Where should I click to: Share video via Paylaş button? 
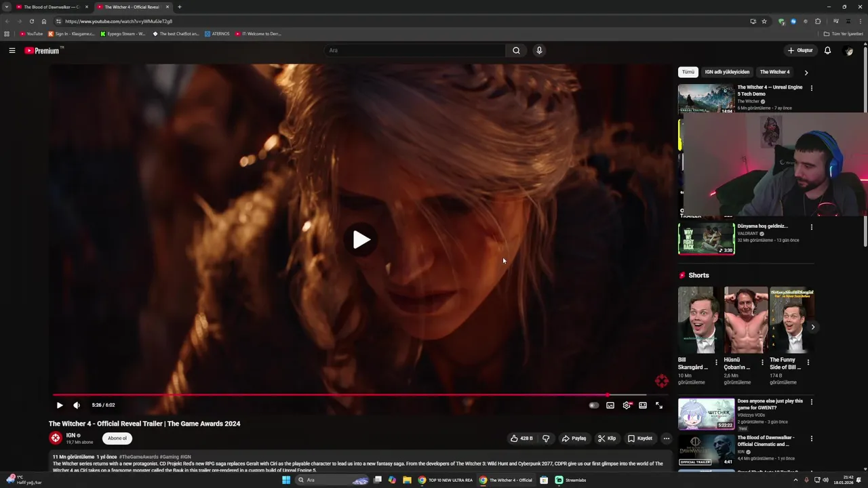(x=574, y=439)
